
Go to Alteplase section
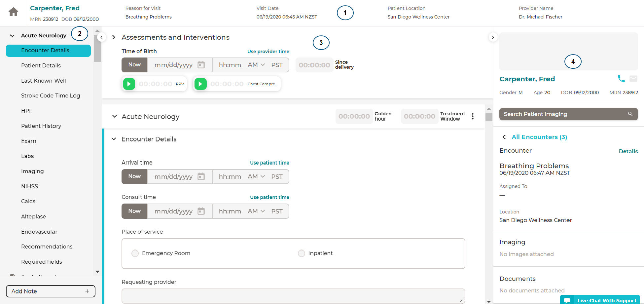coord(34,216)
